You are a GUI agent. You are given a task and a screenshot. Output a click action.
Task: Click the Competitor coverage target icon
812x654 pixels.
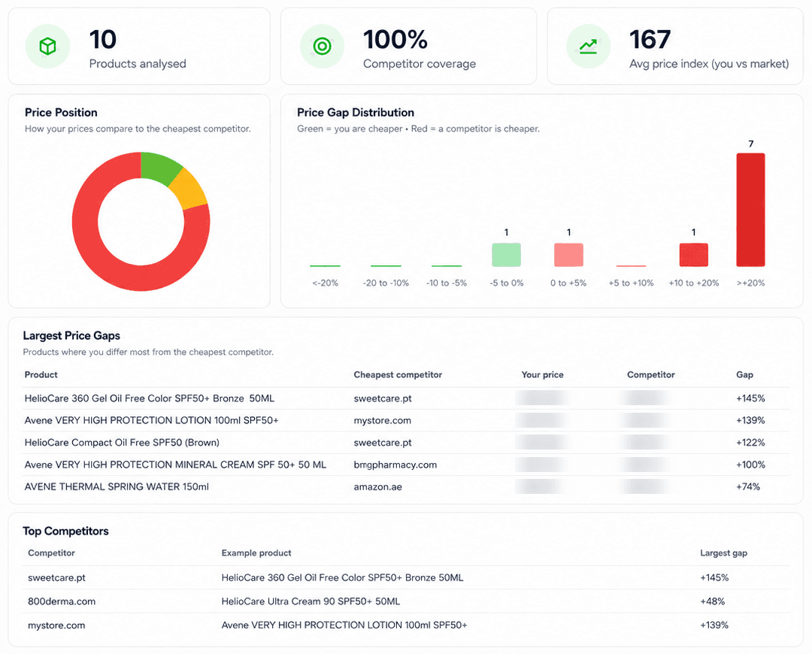click(322, 46)
